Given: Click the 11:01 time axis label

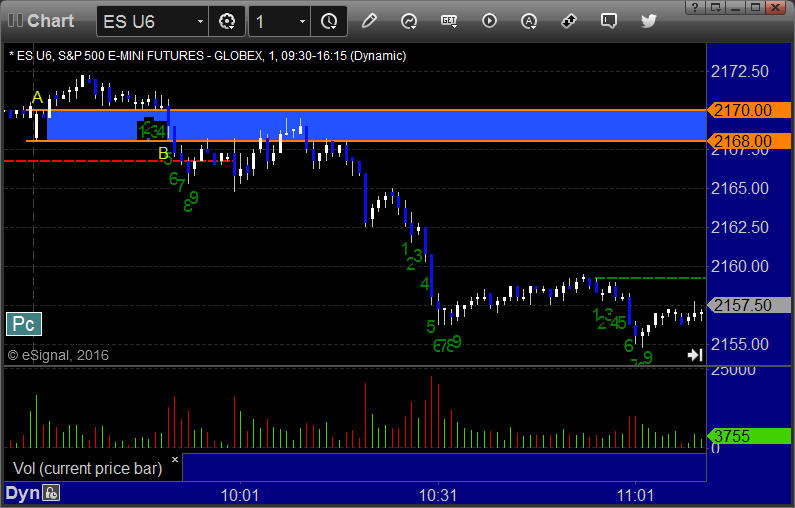Looking at the screenshot, I should coord(635,495).
